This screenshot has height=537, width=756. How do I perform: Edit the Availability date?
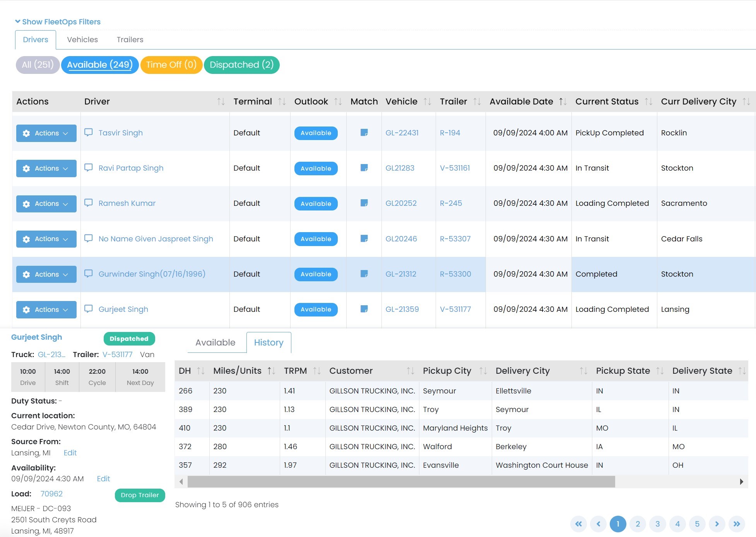[x=103, y=479]
